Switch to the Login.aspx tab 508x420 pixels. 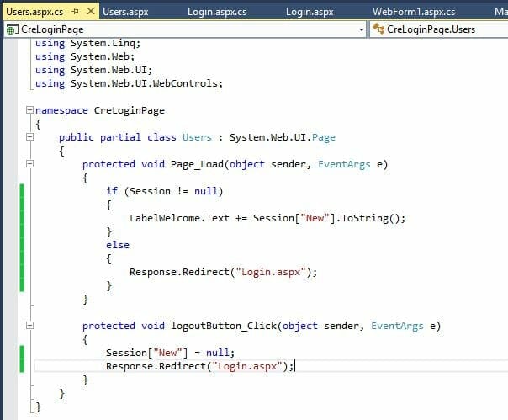click(310, 12)
